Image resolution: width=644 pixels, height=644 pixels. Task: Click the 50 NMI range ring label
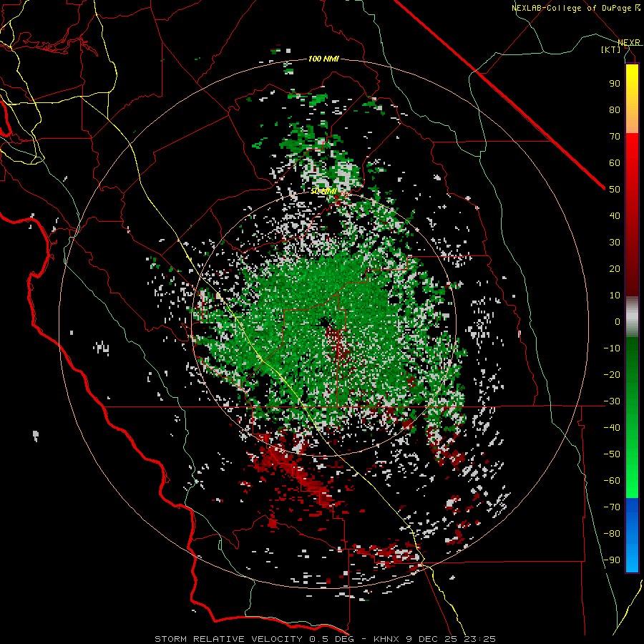pos(323,191)
